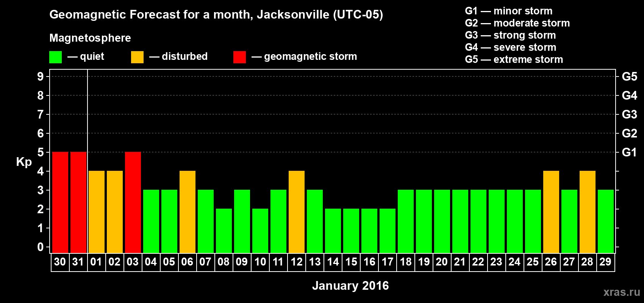Click the red geomagnetic storm legend swatch
The image size is (644, 303).
pyautogui.click(x=239, y=57)
